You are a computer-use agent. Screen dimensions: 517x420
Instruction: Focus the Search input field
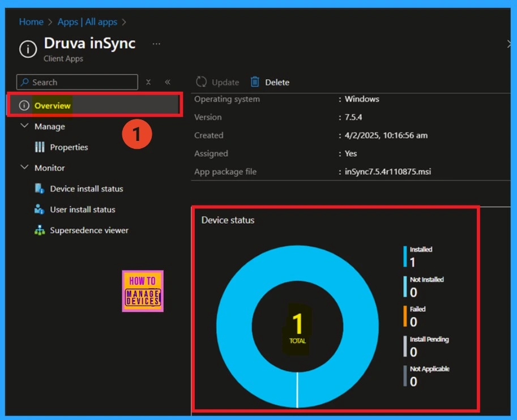point(77,82)
